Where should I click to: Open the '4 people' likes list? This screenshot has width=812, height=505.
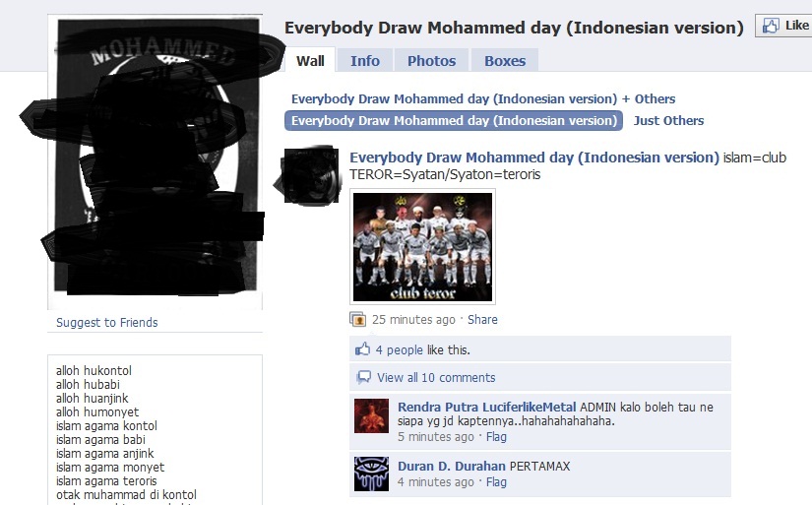click(x=400, y=350)
